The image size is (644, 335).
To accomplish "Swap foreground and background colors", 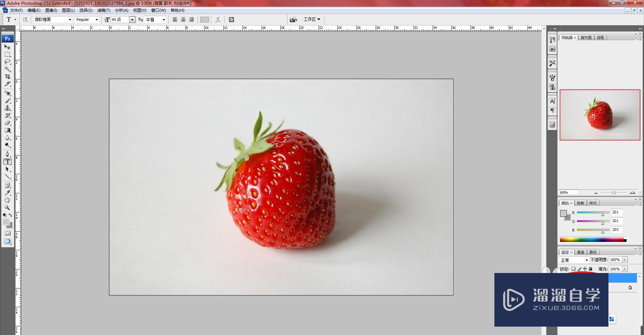I will [x=10, y=215].
